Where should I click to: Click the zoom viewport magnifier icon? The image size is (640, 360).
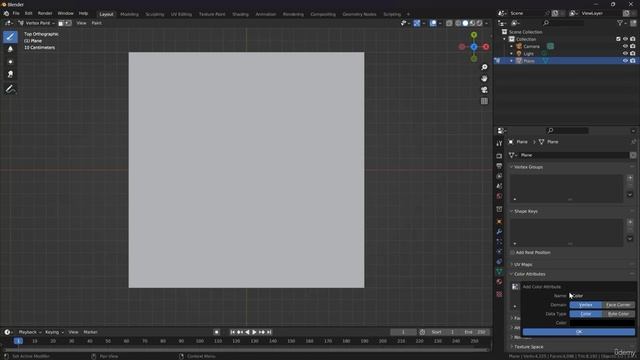click(484, 67)
